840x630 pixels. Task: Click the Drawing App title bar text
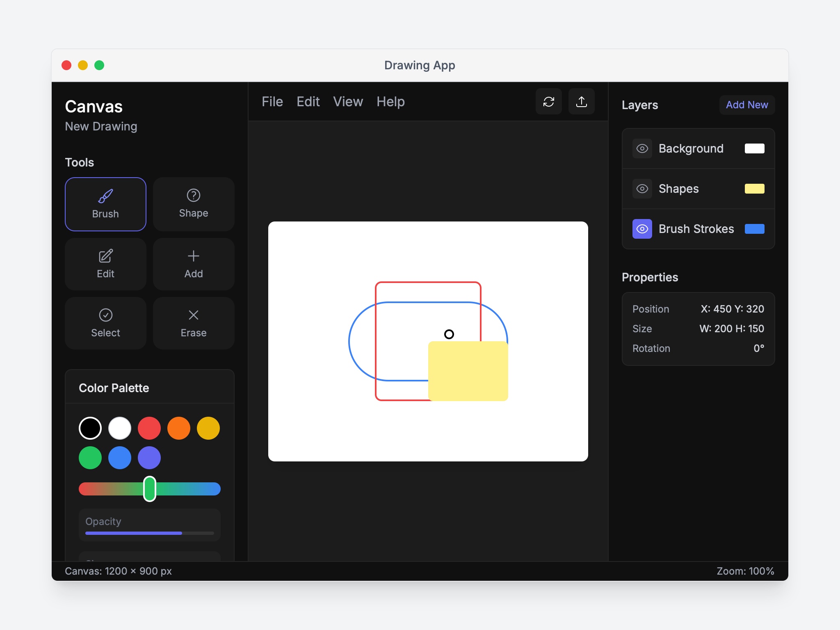pos(420,65)
